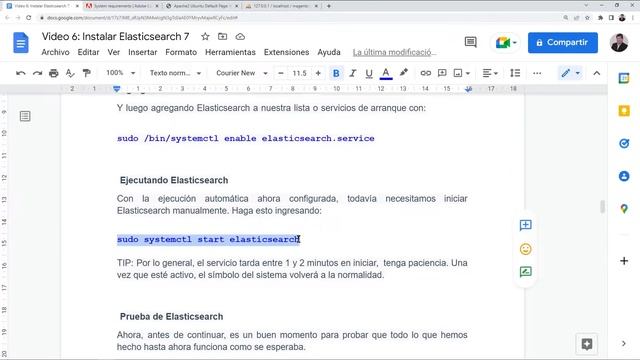Screen dimensions: 640x360
Task: Toggle italic formatting
Action: pyautogui.click(x=353, y=73)
